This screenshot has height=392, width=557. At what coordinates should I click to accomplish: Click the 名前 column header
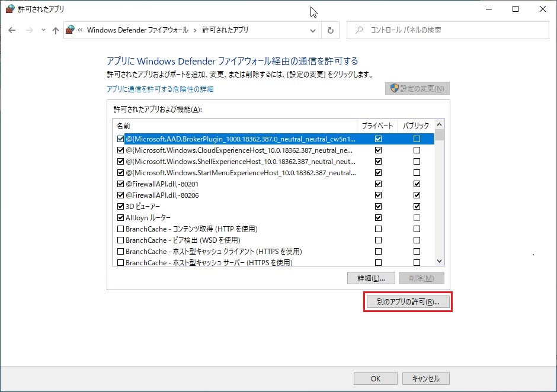pyautogui.click(x=235, y=126)
